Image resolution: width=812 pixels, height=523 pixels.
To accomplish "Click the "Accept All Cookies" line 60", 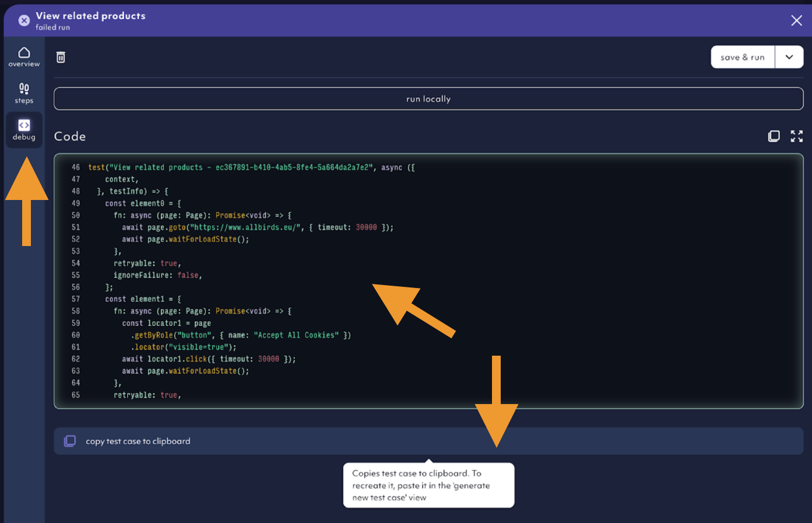I will (x=241, y=335).
